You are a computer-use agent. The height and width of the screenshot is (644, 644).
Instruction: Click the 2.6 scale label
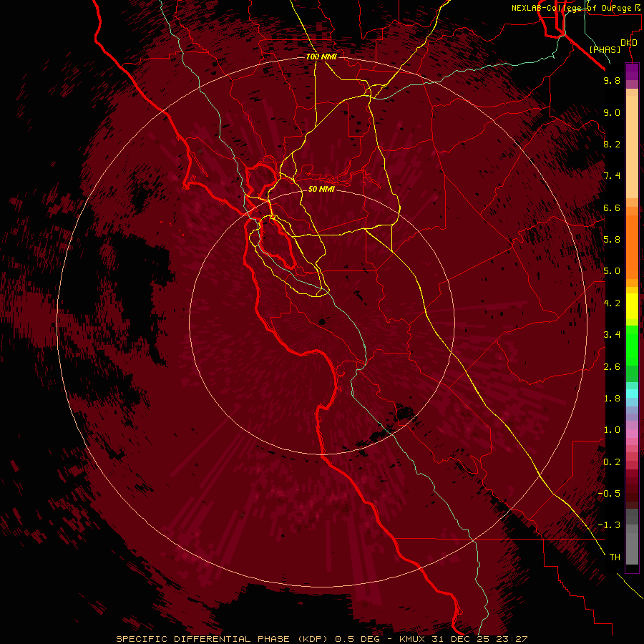(x=612, y=367)
